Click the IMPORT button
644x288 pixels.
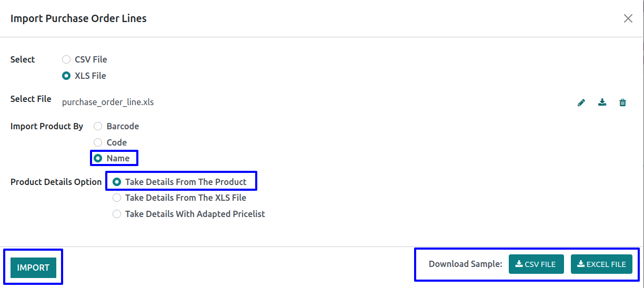click(33, 268)
